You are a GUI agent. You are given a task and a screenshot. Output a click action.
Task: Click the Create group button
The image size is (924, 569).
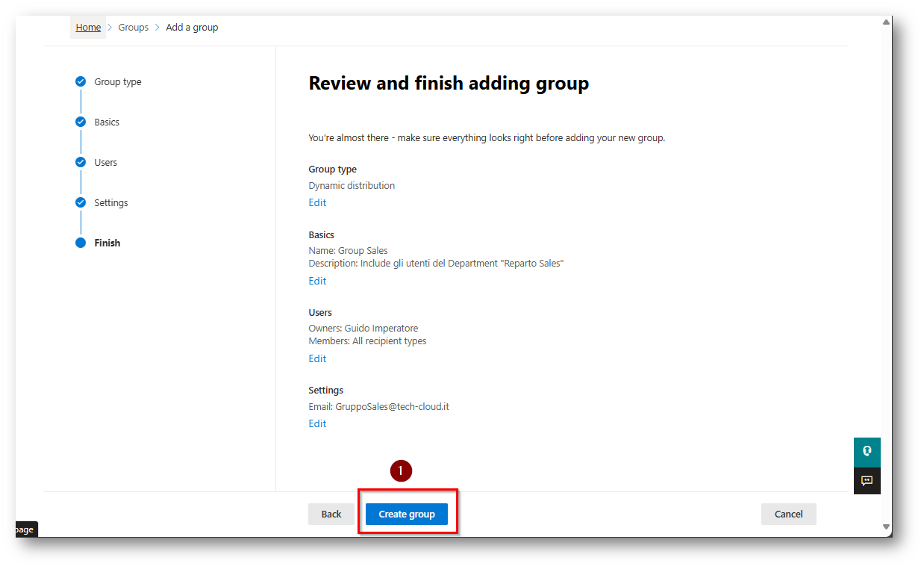[406, 514]
